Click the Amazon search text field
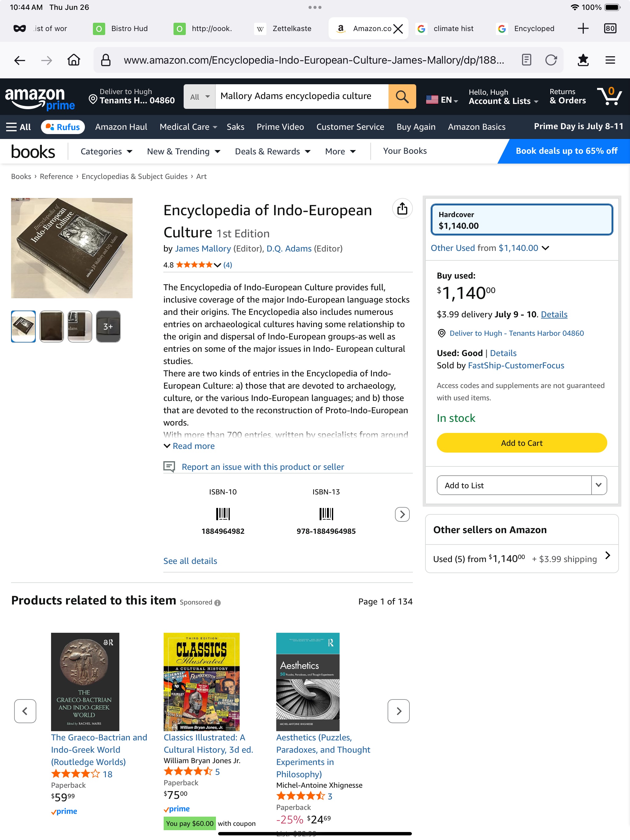This screenshot has width=630, height=840. (302, 97)
